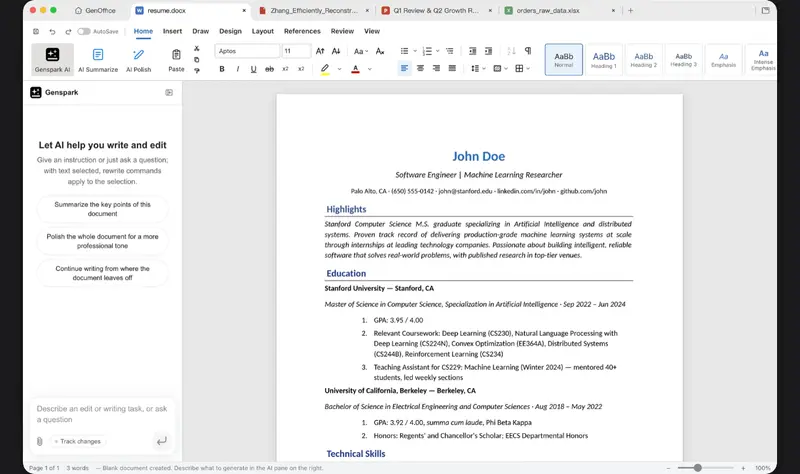Open the change case Aa dropdown

pyautogui.click(x=361, y=51)
